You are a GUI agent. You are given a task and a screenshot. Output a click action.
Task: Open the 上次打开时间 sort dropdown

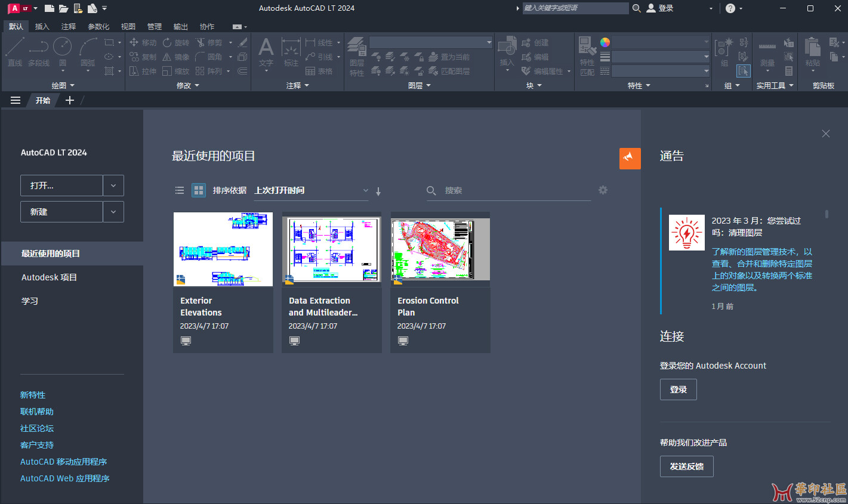click(x=311, y=190)
